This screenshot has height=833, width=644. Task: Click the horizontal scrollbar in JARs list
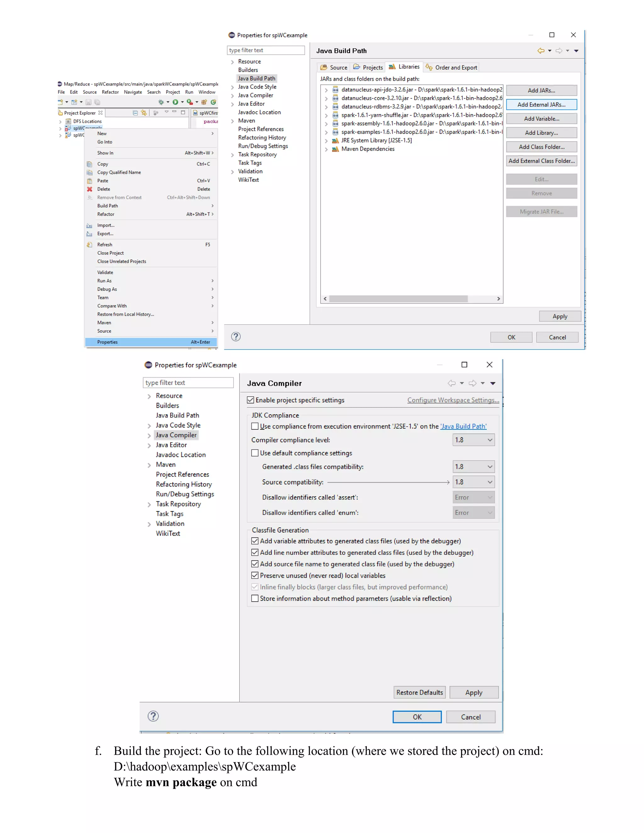pos(398,299)
